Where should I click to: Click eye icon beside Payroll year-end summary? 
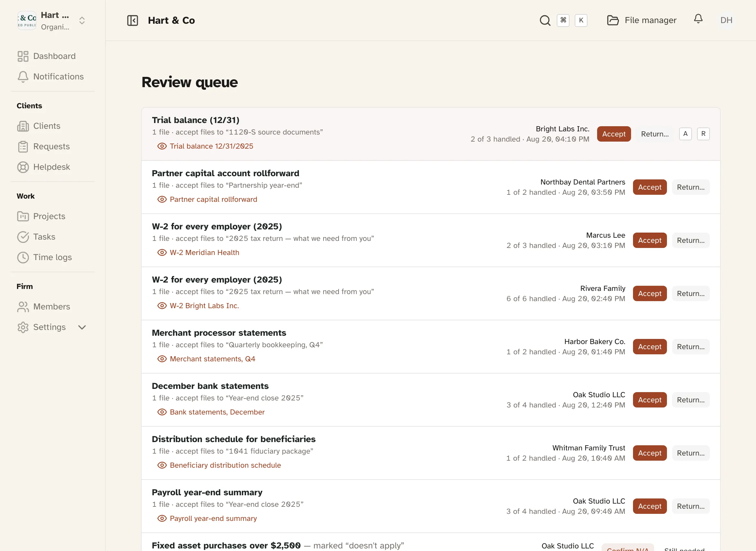pyautogui.click(x=162, y=518)
